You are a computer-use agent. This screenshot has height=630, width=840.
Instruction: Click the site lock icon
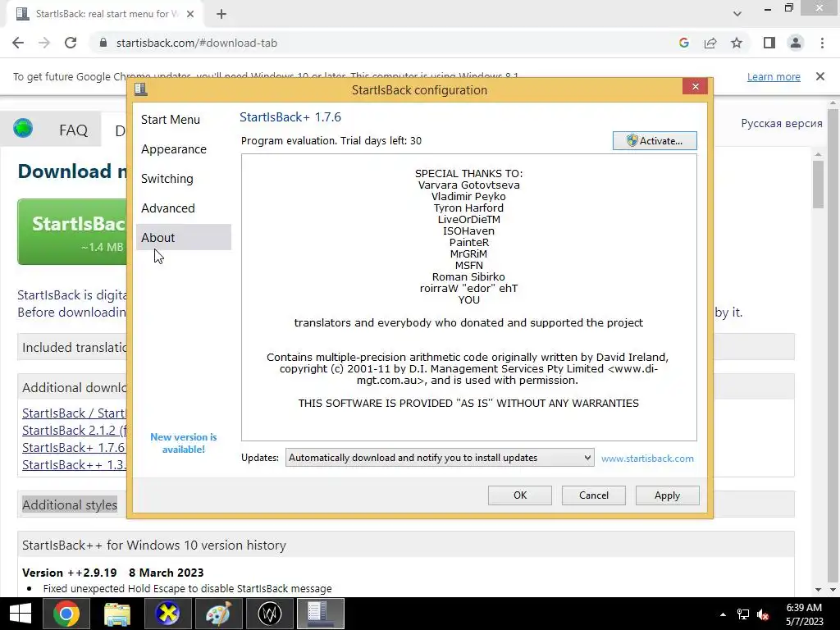tap(103, 43)
